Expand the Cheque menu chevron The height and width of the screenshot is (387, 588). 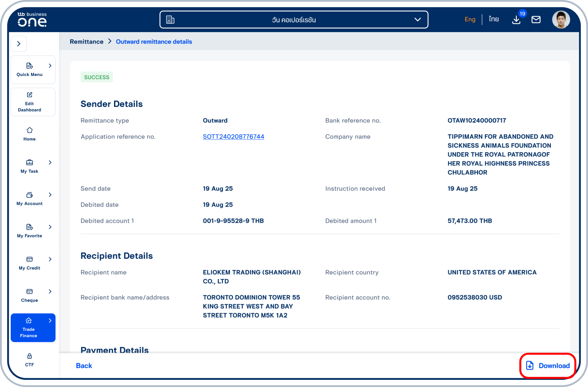50,292
